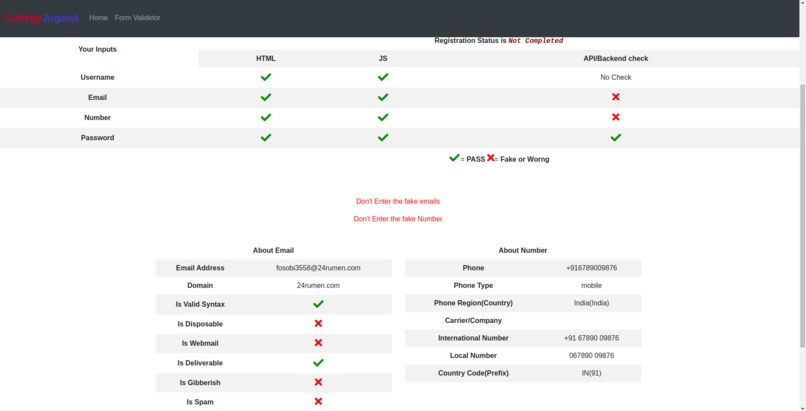Click the legend PASS green checkmark
This screenshot has height=411, width=806.
point(454,158)
